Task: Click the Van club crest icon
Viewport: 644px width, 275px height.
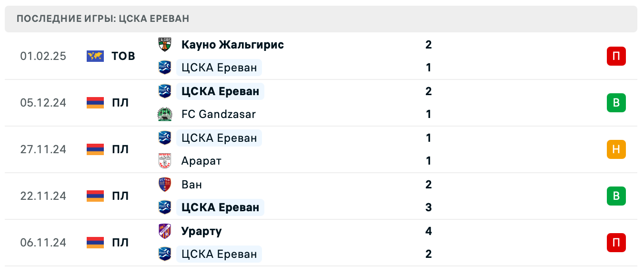Action: coord(165,185)
